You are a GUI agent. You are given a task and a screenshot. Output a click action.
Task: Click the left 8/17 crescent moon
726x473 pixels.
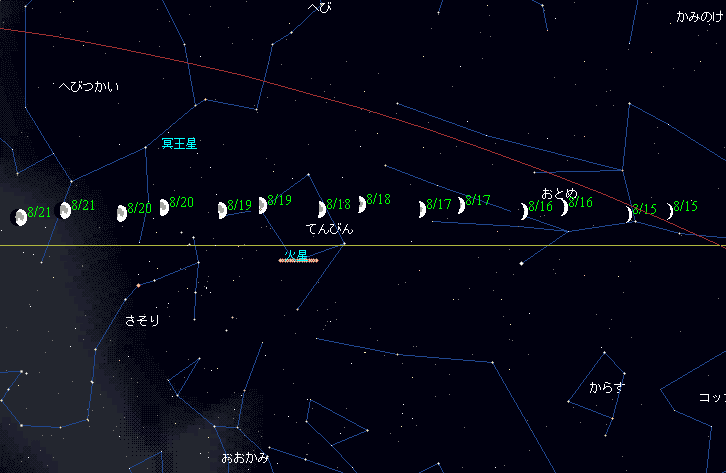[423, 209]
